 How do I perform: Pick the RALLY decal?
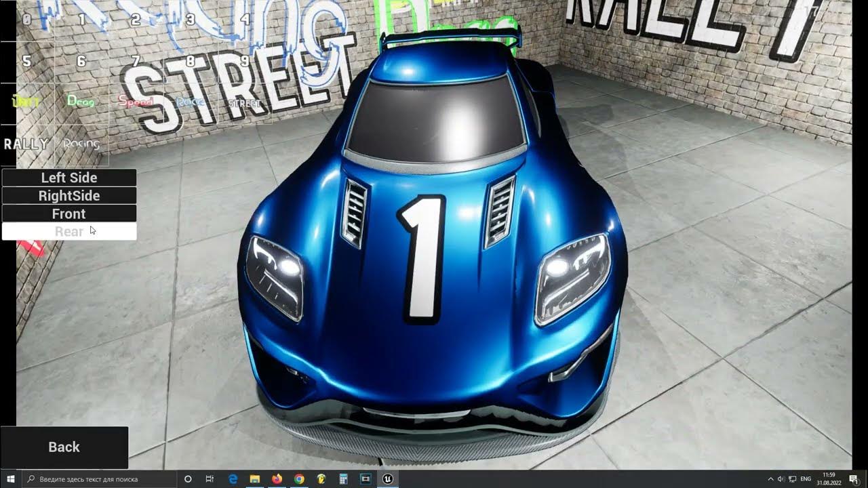click(27, 144)
